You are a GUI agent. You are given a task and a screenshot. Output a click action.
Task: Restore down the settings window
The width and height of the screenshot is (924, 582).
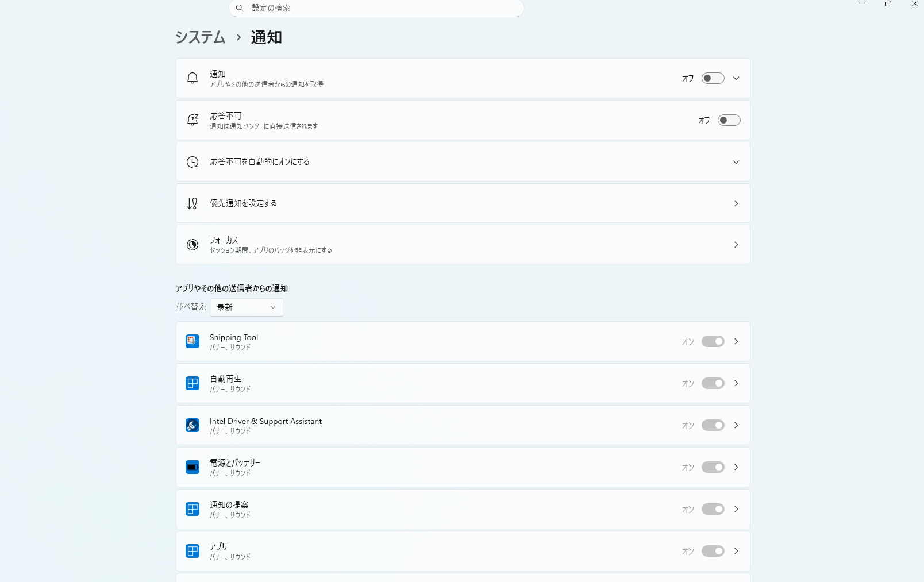click(888, 3)
